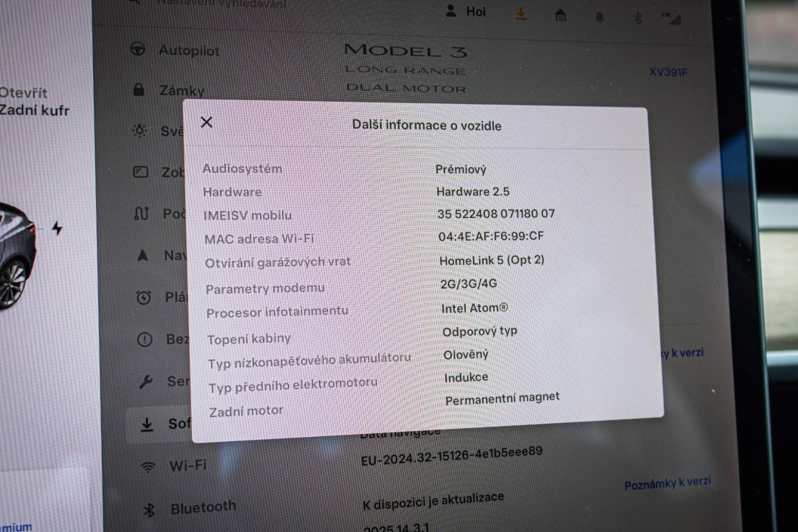Screen dimensions: 798x532
Task: Select the HomeLink 5 (Opt 2) value
Action: coord(492,260)
